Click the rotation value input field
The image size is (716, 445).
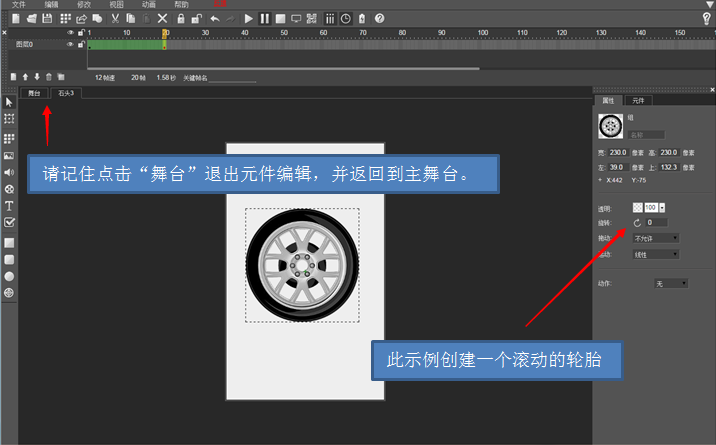(x=655, y=222)
